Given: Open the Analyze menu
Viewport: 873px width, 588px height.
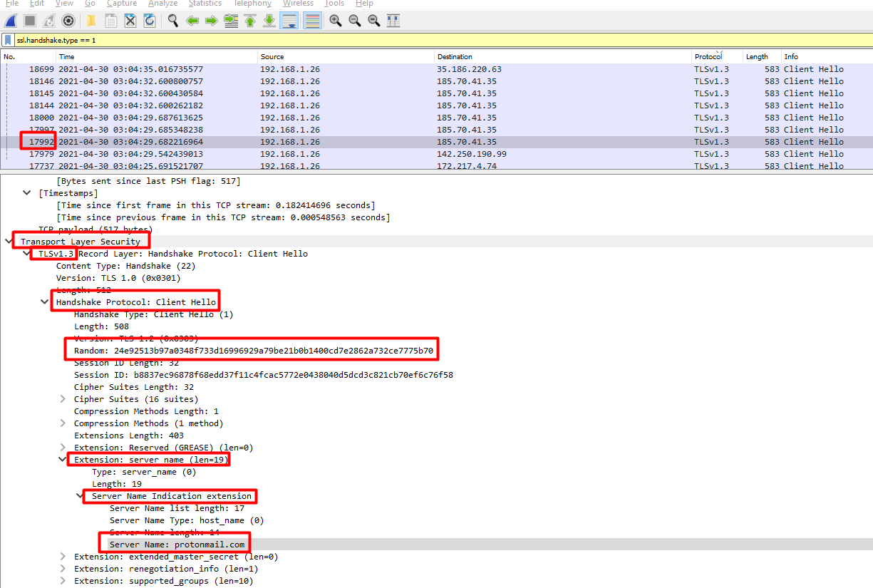Looking at the screenshot, I should click(x=162, y=4).
